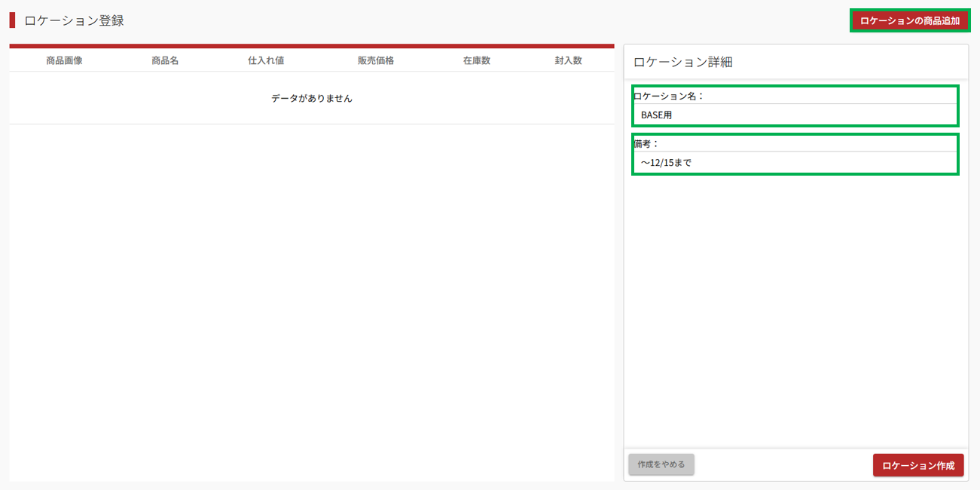Click the red bar beside ロケーション登録 title

tap(12, 20)
